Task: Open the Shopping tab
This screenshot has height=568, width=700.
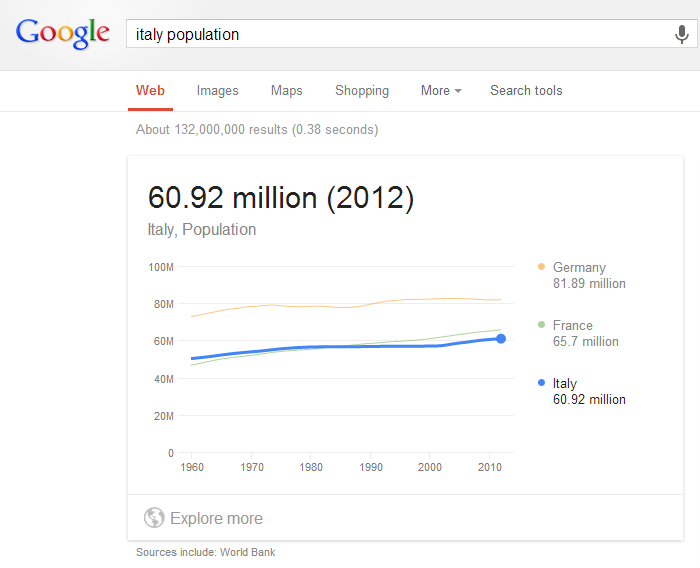Action: pyautogui.click(x=362, y=90)
